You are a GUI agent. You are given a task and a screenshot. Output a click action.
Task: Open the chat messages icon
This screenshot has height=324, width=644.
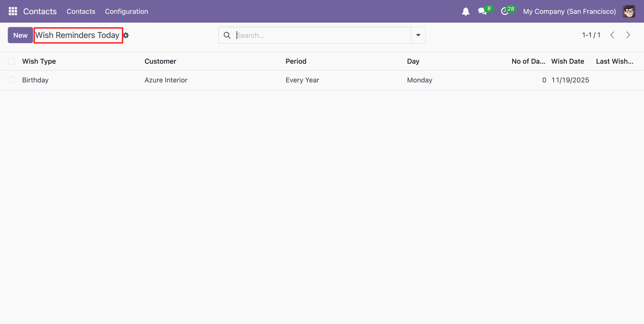[x=482, y=12]
